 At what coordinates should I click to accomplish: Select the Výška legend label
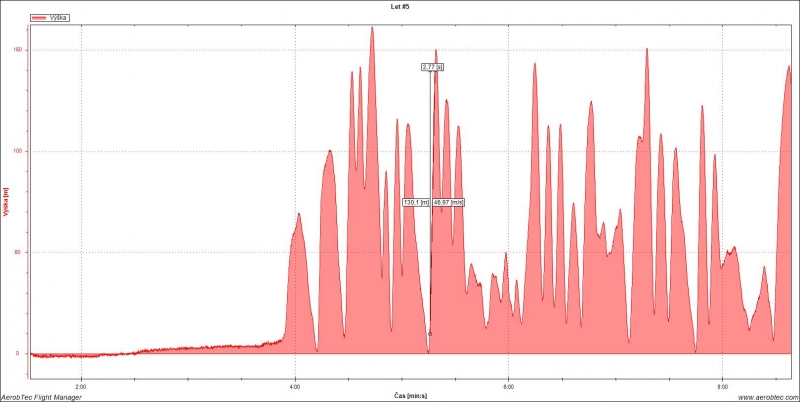click(57, 18)
